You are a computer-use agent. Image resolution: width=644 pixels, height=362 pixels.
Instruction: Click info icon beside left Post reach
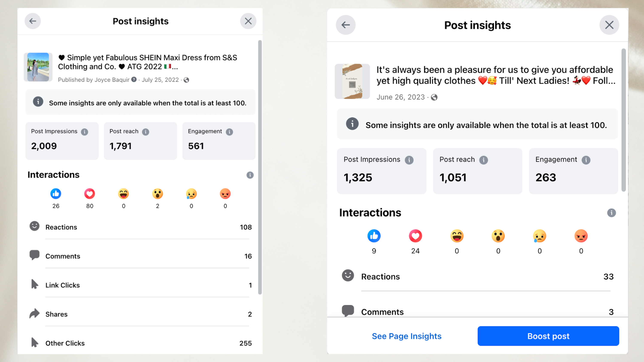[146, 132]
